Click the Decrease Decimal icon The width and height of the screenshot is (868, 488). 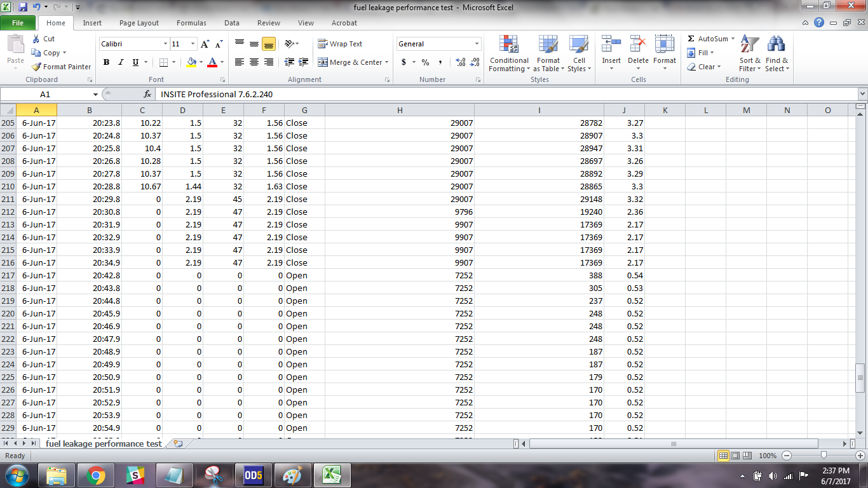click(475, 62)
